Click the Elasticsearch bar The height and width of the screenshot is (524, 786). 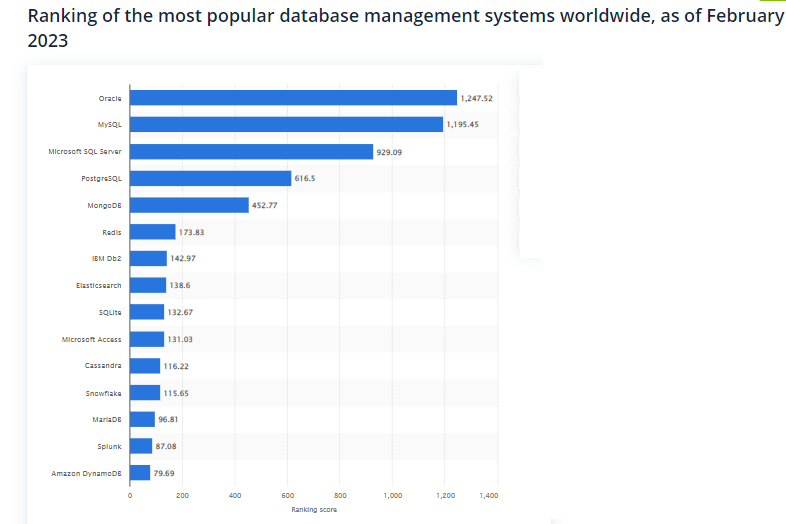148,285
